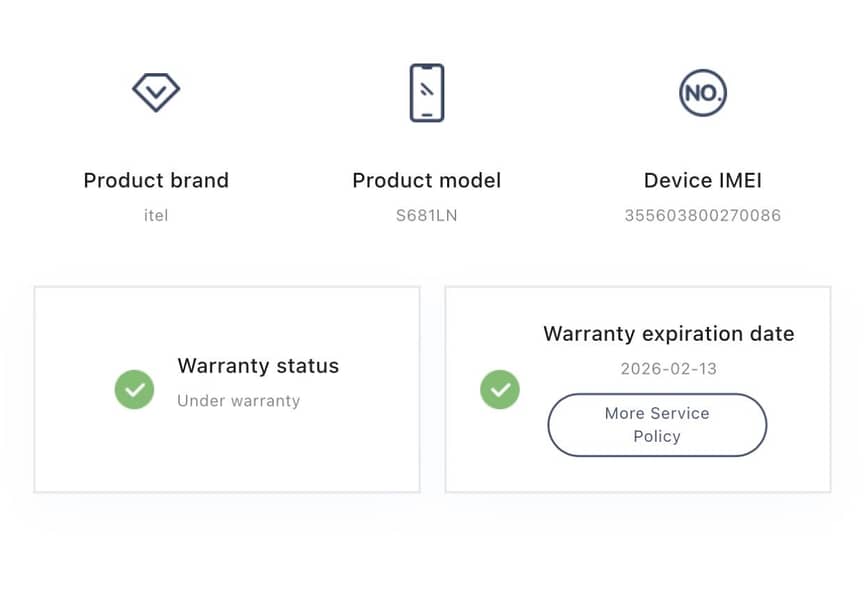Click the circular NO. Device IMEI icon
This screenshot has height=600, width=865.
703,93
